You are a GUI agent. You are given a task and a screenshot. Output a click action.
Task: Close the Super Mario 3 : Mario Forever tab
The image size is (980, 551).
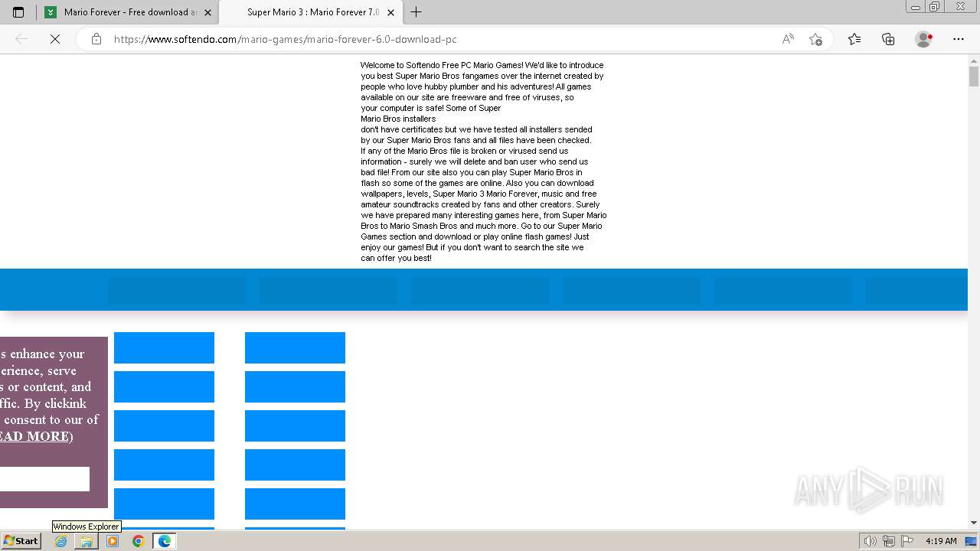pos(390,12)
